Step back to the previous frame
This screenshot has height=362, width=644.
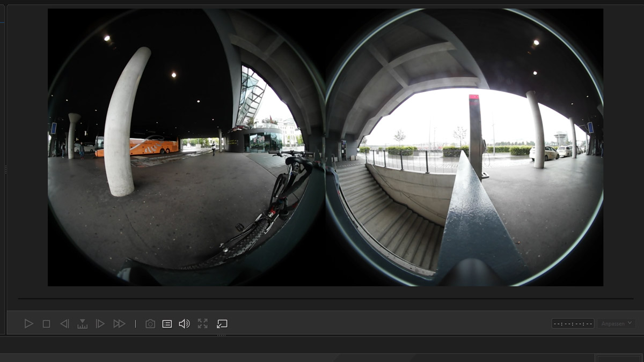(x=64, y=324)
